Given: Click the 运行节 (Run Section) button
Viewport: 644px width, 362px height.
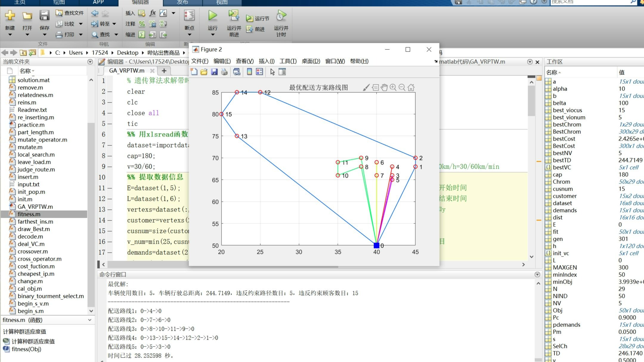Looking at the screenshot, I should (x=257, y=18).
